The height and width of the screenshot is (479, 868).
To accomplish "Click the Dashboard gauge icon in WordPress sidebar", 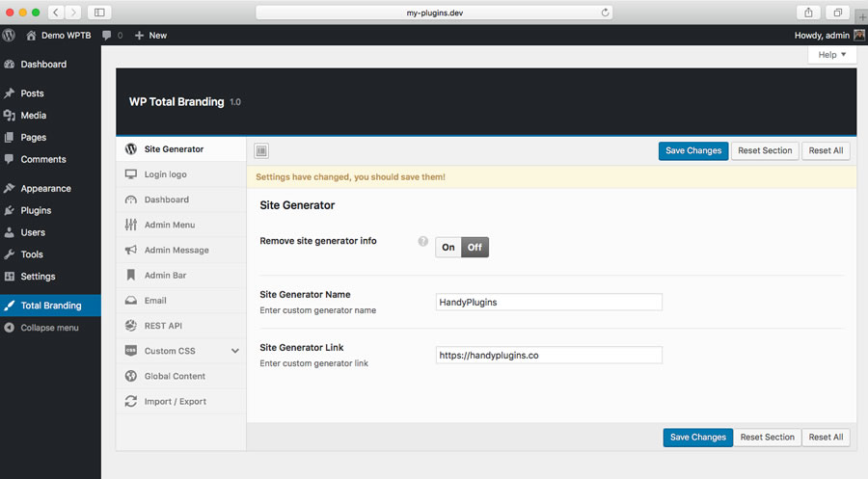I will [9, 65].
